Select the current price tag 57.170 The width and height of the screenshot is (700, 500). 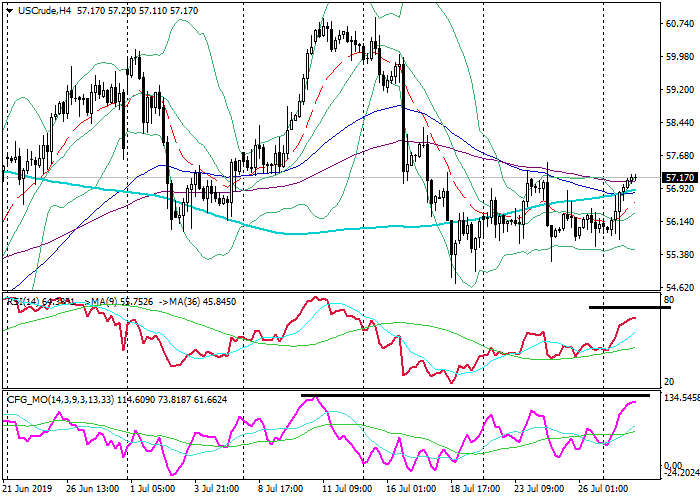pyautogui.click(x=679, y=177)
